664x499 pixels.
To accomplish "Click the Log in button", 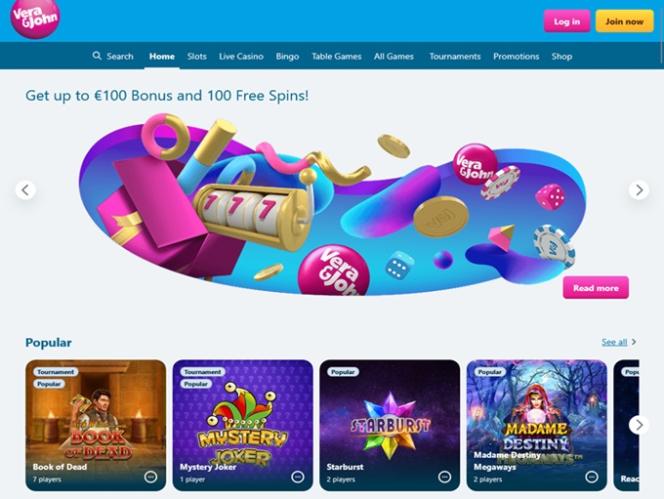I will tap(567, 21).
